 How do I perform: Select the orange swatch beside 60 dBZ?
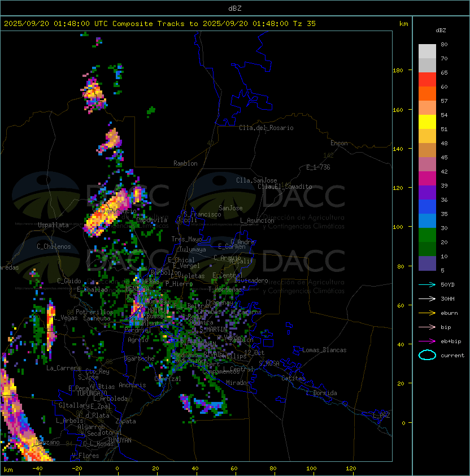pos(427,93)
